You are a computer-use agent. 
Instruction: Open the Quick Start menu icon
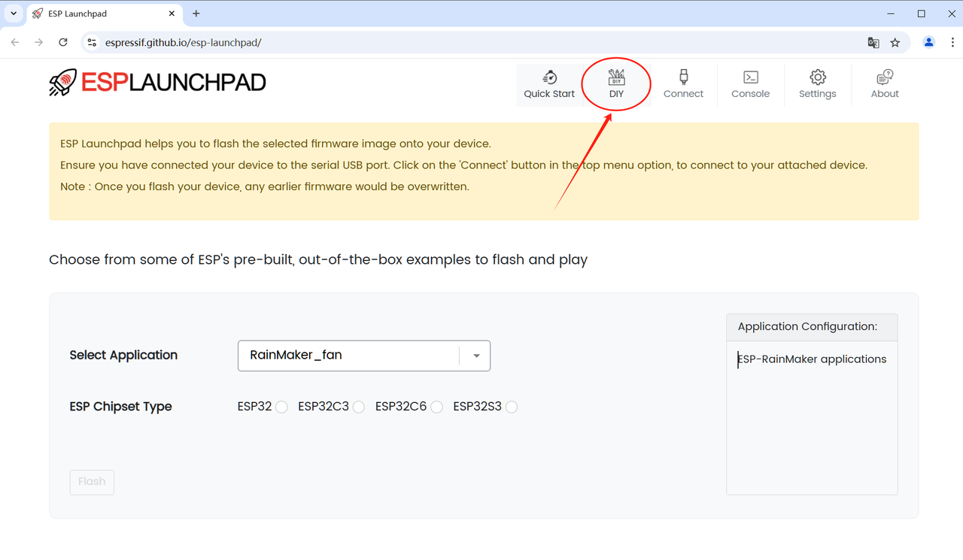point(549,77)
